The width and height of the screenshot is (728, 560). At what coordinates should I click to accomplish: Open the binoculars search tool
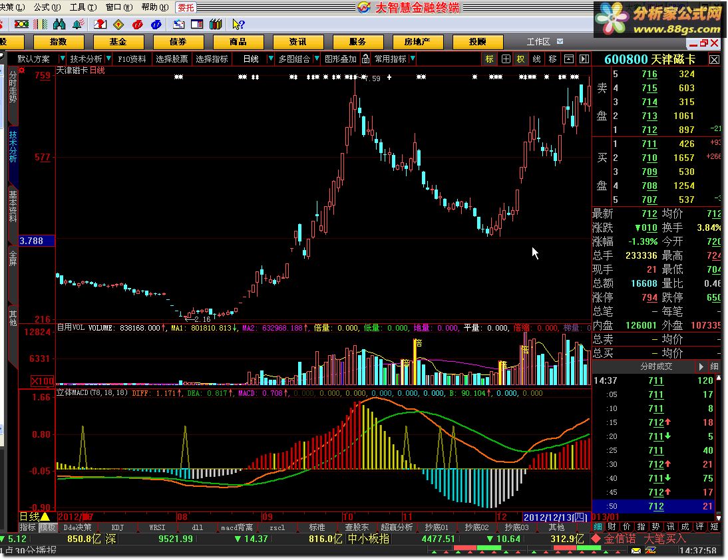pos(59,24)
